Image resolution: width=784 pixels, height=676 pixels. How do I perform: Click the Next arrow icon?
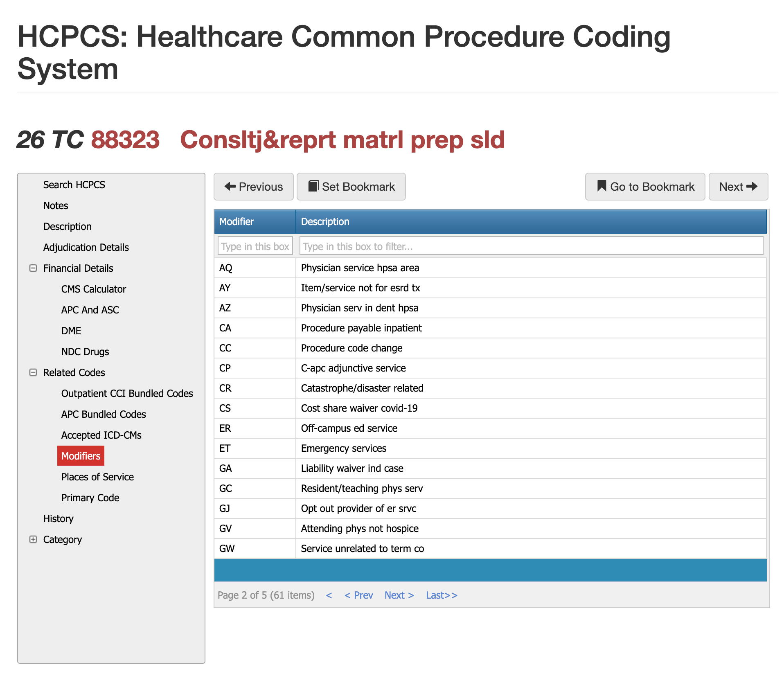752,187
